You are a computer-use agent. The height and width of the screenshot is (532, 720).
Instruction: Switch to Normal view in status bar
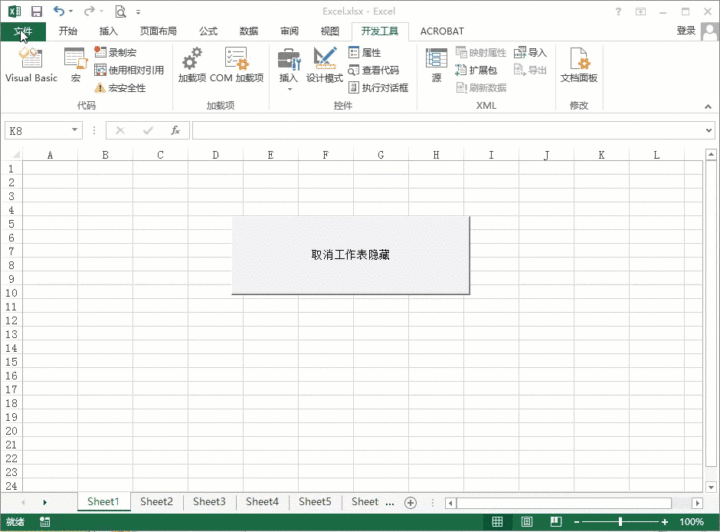click(x=497, y=522)
